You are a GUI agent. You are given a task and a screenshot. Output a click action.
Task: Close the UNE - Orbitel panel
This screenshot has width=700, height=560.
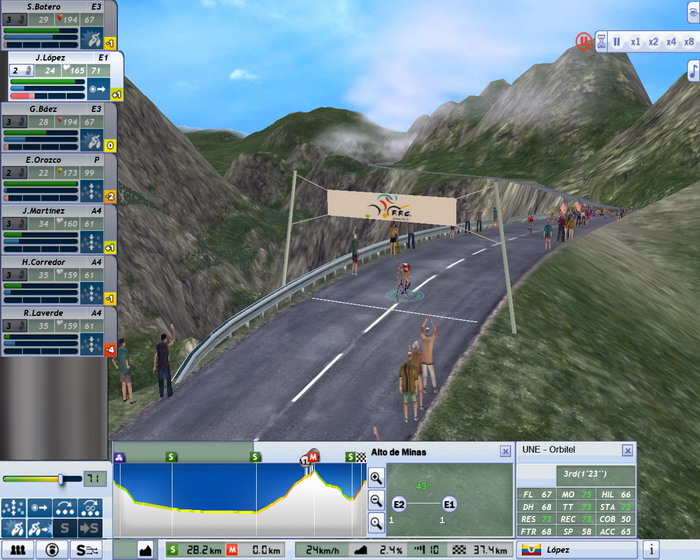click(x=627, y=451)
